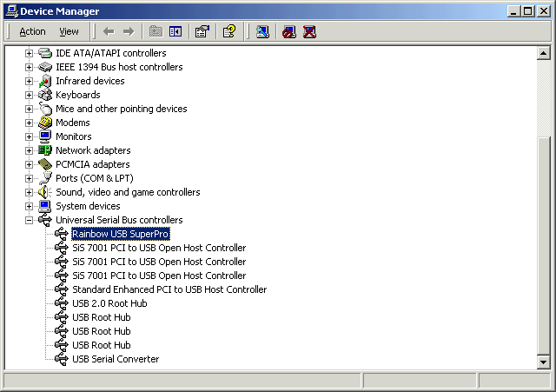
Task: Select the USB Serial Converter device
Action: (x=116, y=359)
